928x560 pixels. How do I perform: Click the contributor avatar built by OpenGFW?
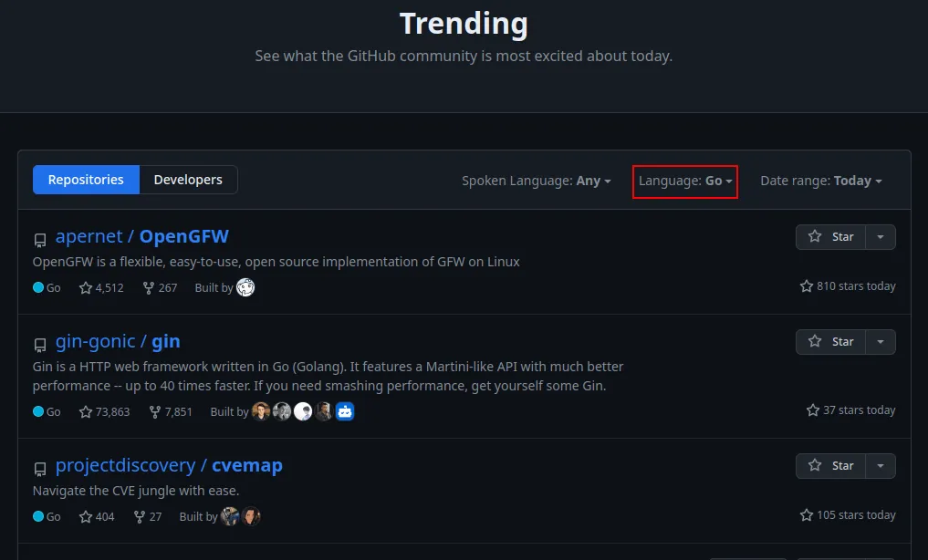coord(245,287)
